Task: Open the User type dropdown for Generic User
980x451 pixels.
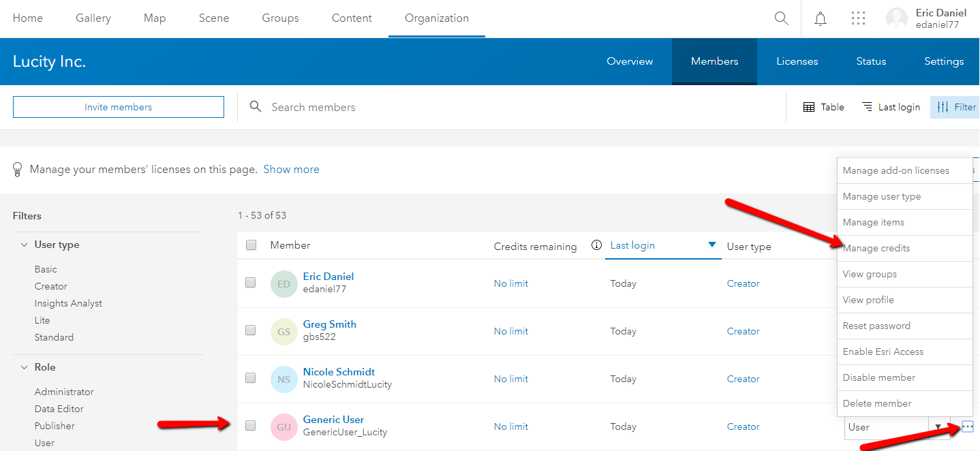Action: coord(937,426)
